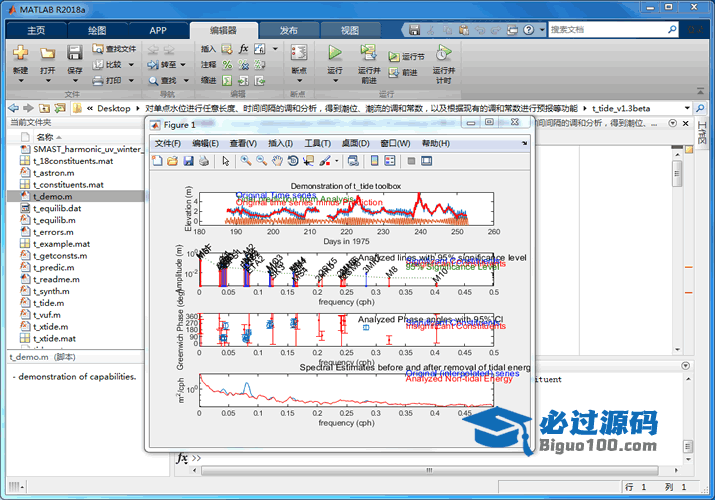Click the uncomment icon beside the percent
Image resolution: width=715 pixels, height=500 pixels.
[244, 65]
